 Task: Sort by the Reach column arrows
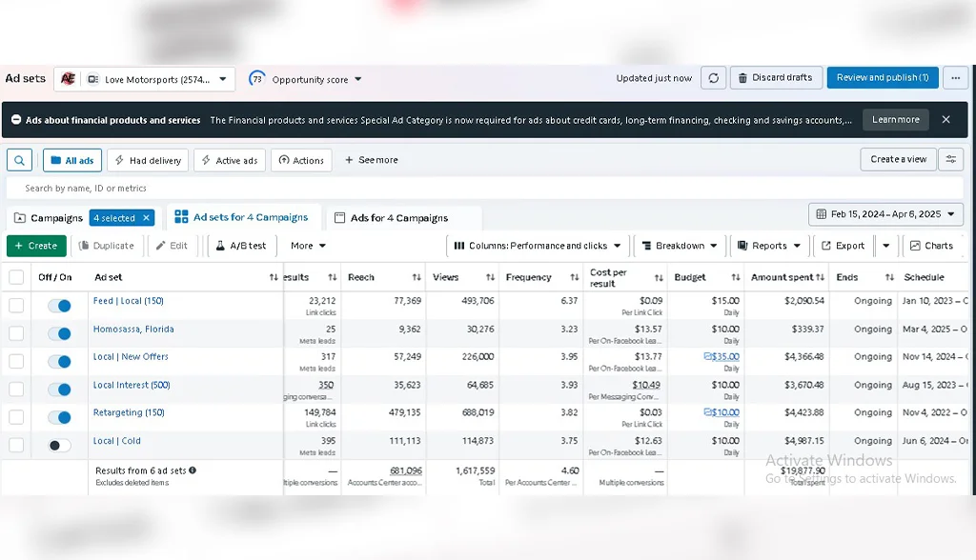pos(417,277)
